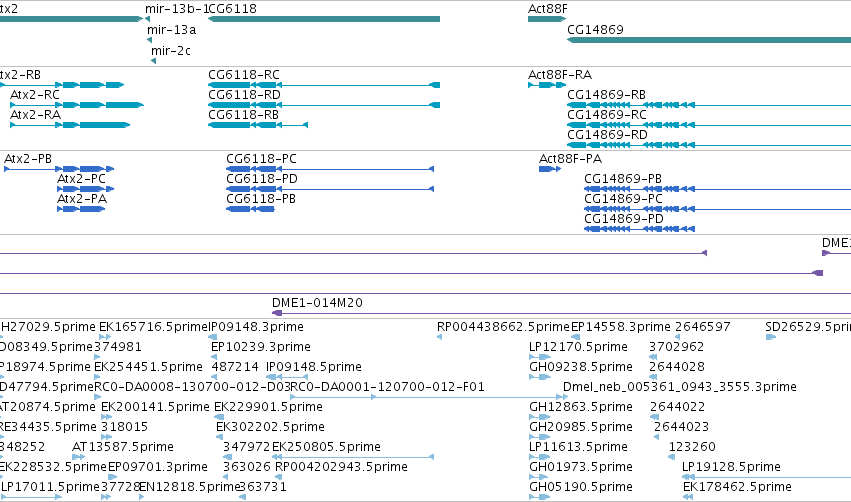851x502 pixels.
Task: Select CG6118-PD protein glyph
Action: [x=330, y=189]
